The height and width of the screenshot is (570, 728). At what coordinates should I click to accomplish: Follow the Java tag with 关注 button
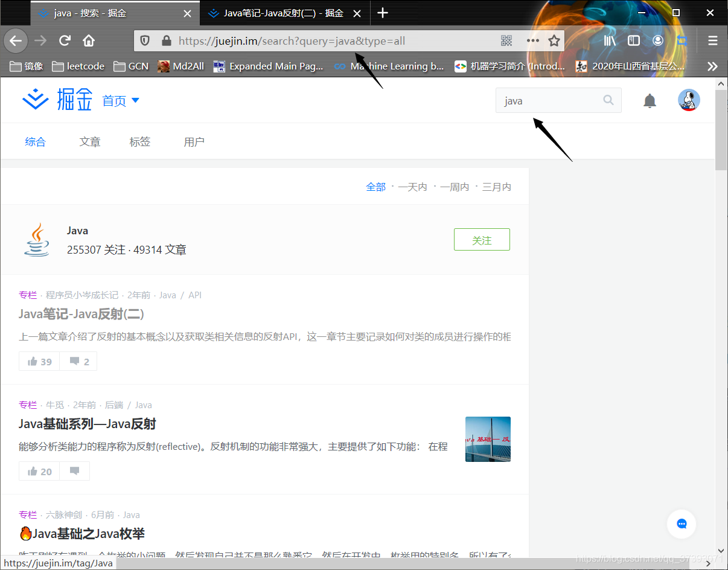pos(482,239)
